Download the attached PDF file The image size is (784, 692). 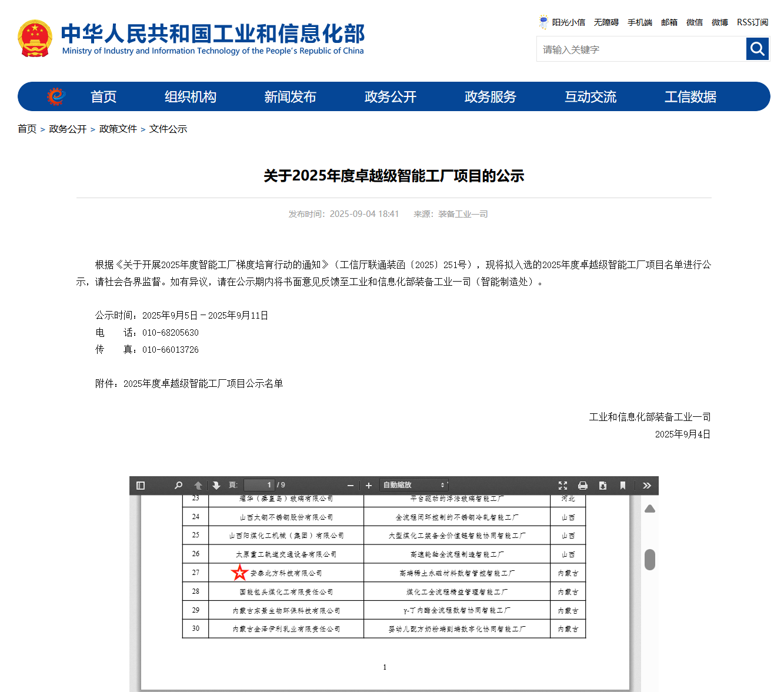point(602,485)
